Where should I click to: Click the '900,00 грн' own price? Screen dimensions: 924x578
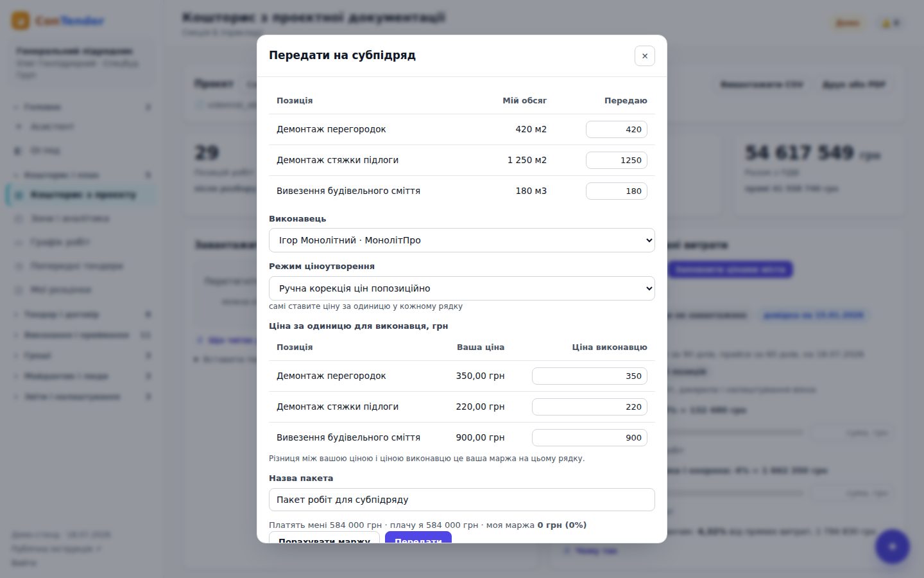[481, 437]
